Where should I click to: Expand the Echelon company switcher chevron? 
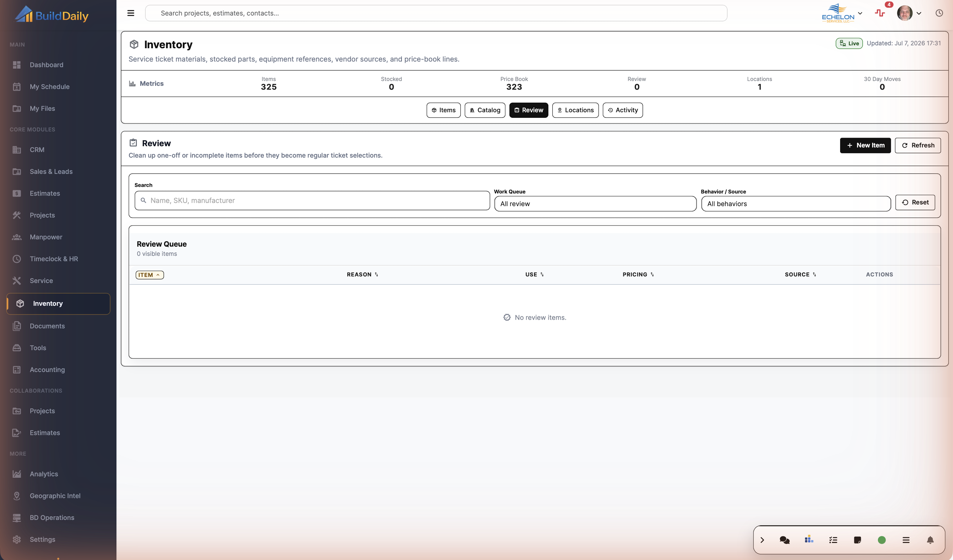860,13
